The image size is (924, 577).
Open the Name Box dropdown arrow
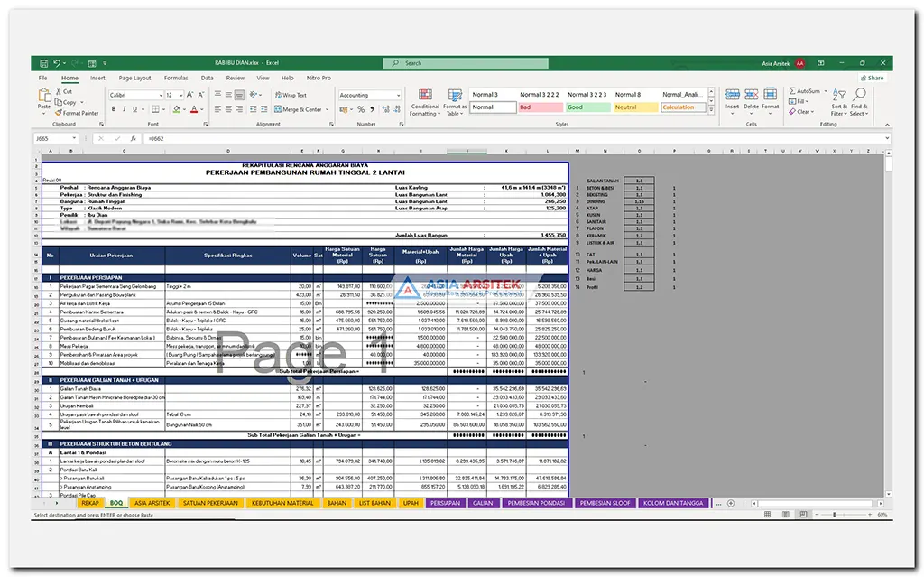pos(74,138)
